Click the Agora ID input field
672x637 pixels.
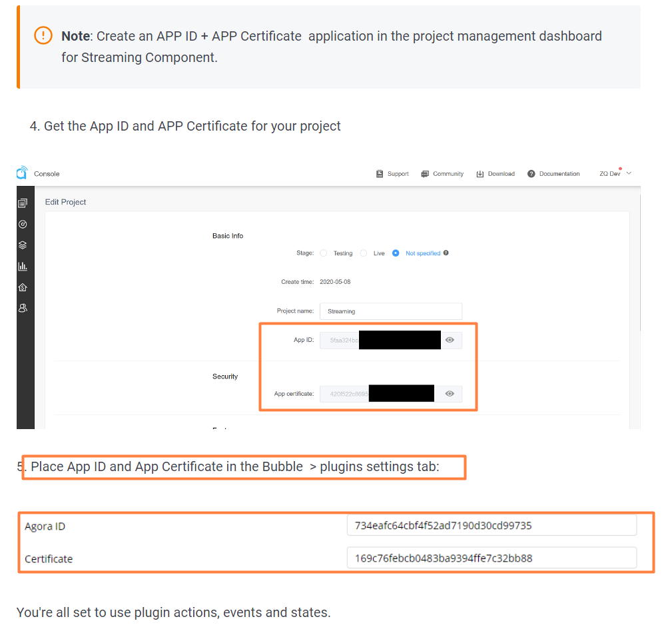[492, 526]
